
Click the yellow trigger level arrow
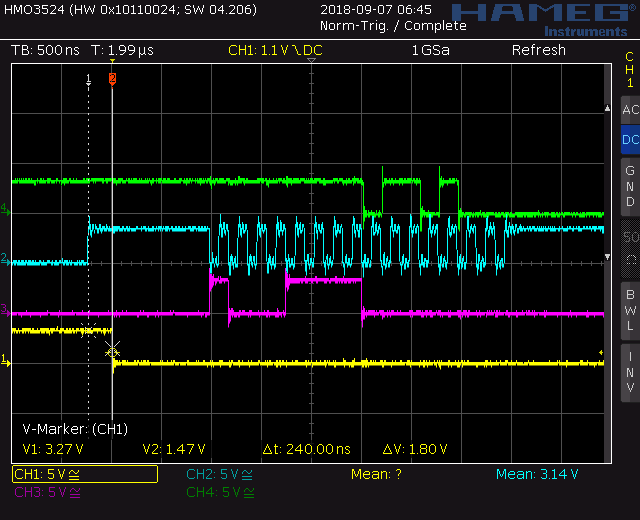click(x=601, y=352)
